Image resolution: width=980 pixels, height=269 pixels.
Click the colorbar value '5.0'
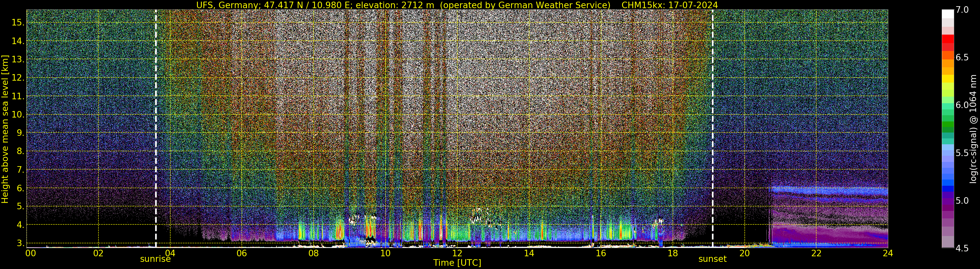962,200
